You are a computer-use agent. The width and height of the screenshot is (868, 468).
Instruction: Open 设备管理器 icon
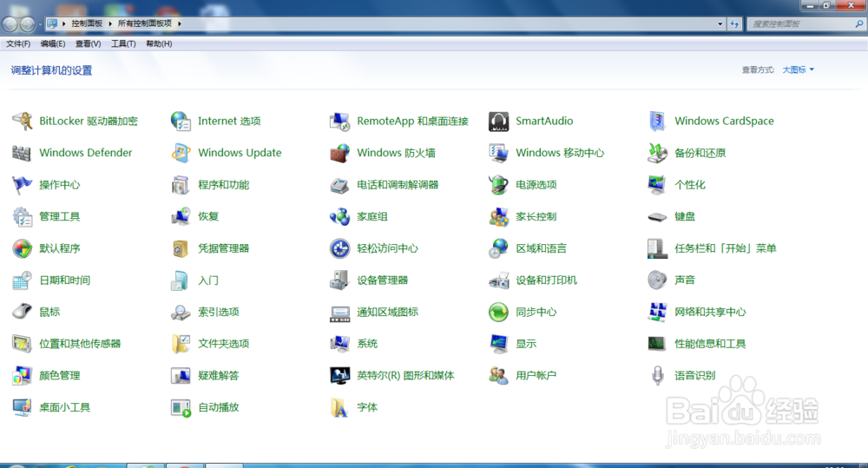339,280
